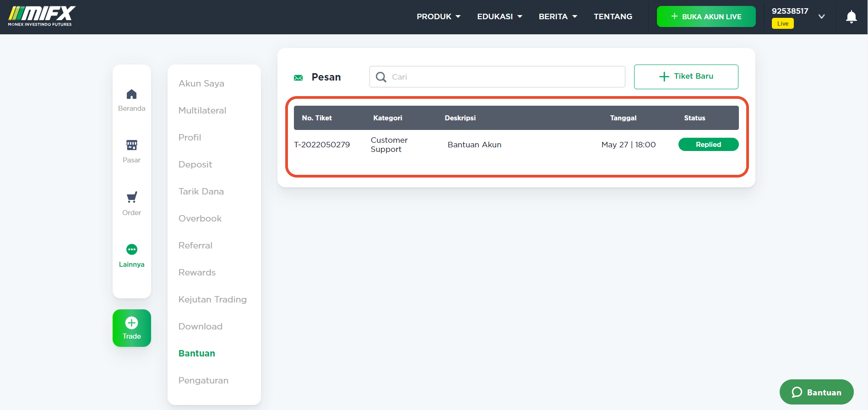Viewport: 868px width, 410px height.
Task: Select Deposit in the side menu
Action: [195, 164]
